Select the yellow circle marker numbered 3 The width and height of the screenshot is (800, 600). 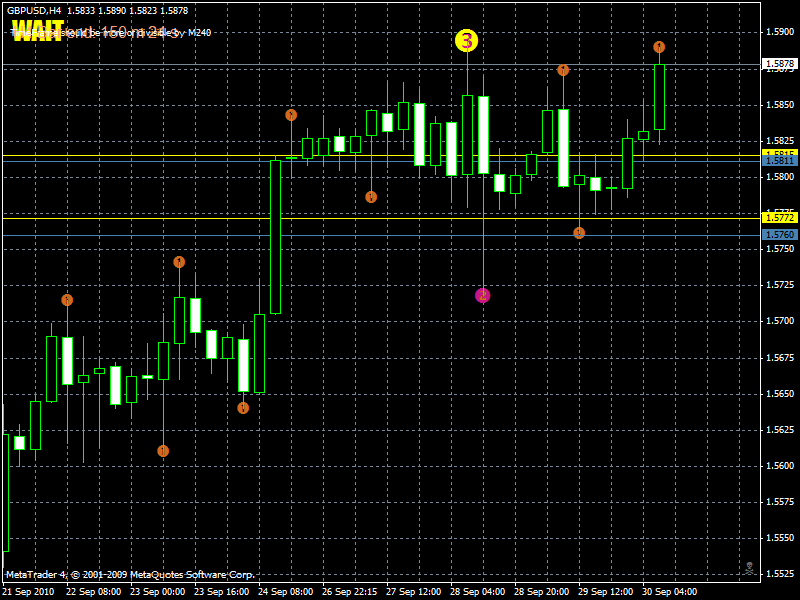pos(466,41)
